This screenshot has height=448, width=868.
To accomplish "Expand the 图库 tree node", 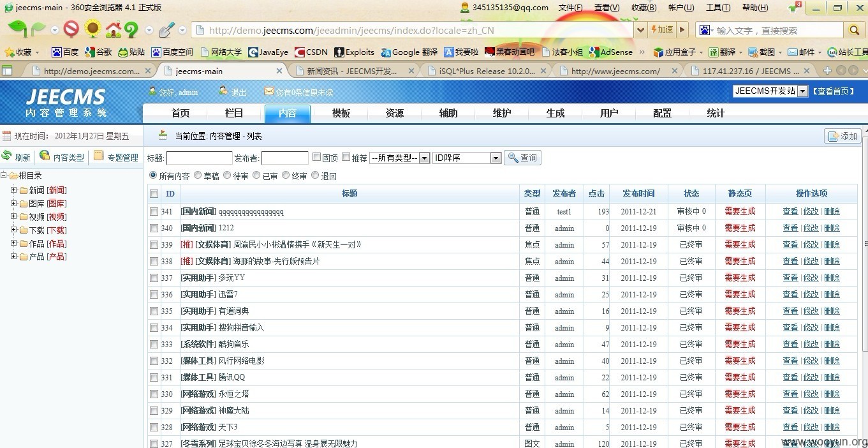I will pyautogui.click(x=13, y=203).
